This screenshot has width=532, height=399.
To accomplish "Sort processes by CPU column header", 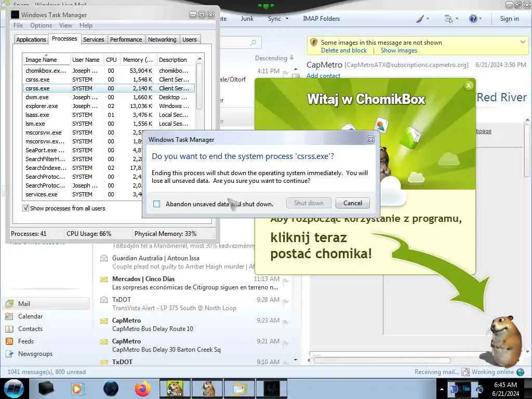I will click(111, 60).
